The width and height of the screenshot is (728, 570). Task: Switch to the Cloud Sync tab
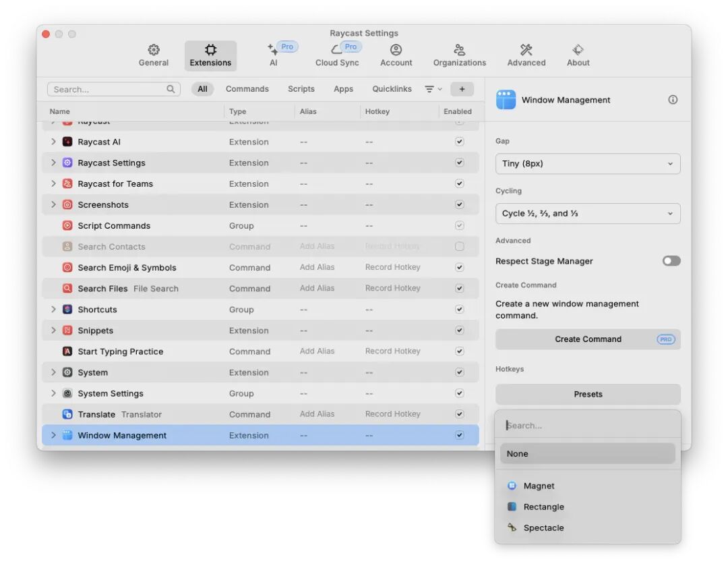(x=337, y=56)
